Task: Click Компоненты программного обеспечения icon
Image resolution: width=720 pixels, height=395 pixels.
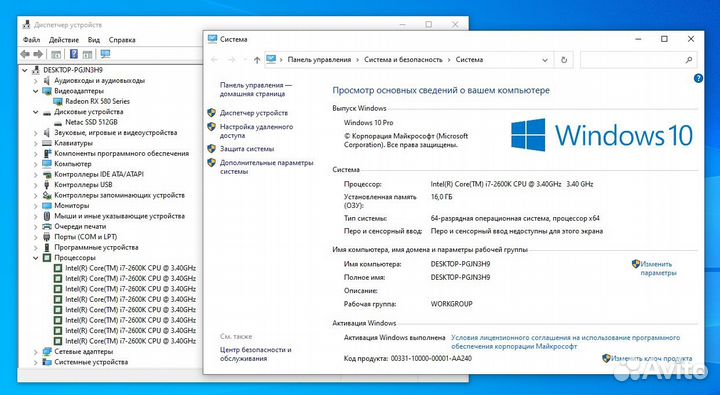Action: point(47,153)
